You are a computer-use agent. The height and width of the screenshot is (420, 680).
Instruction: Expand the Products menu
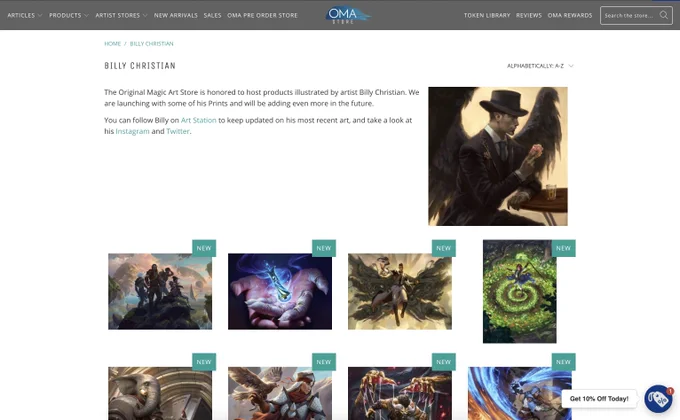[x=69, y=15]
